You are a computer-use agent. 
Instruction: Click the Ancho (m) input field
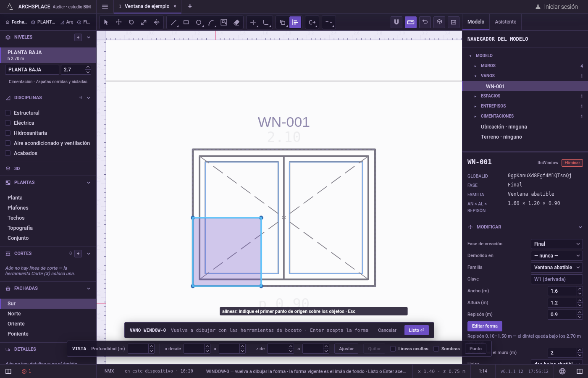tap(563, 291)
